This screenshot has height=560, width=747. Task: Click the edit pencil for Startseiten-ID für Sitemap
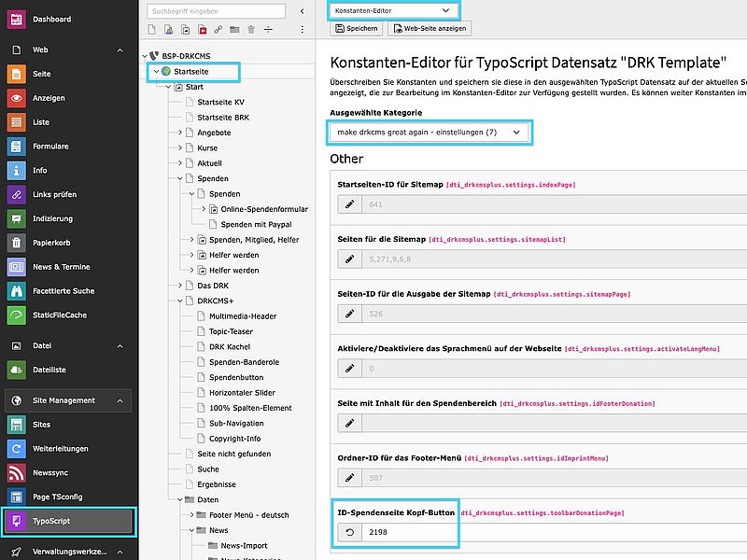(350, 204)
